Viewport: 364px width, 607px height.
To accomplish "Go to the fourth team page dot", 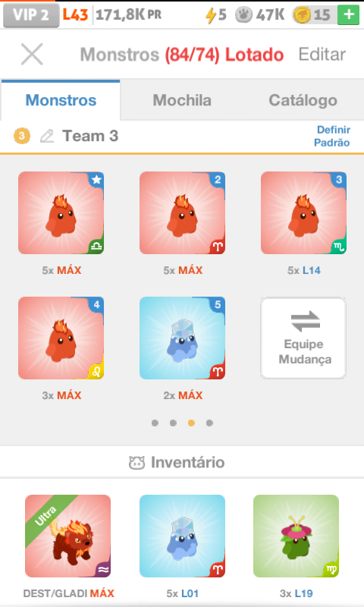I will click(x=209, y=423).
